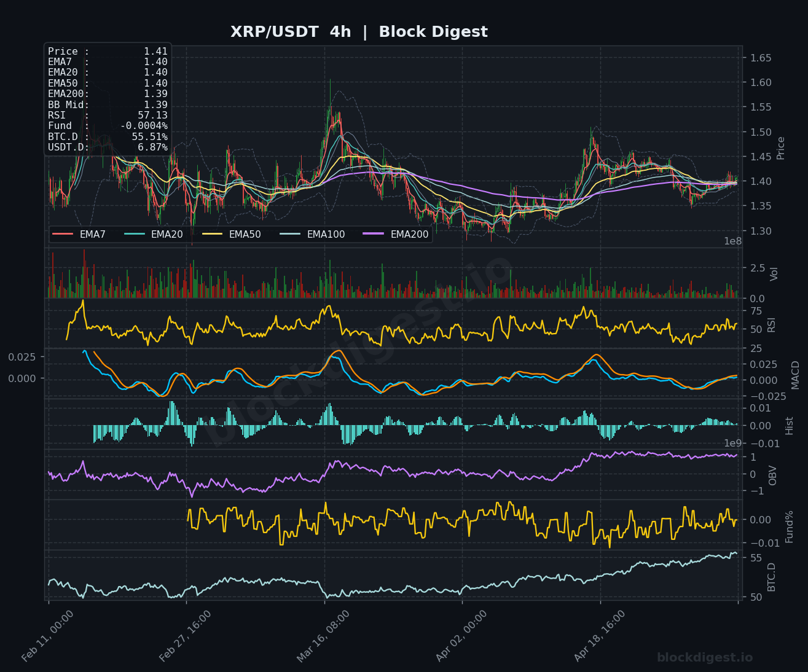Image resolution: width=808 pixels, height=672 pixels.
Task: Click the Vol axis label
Action: 774,274
